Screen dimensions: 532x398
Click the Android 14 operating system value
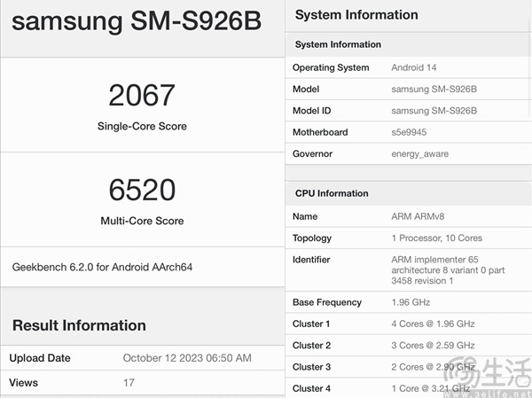tap(414, 67)
